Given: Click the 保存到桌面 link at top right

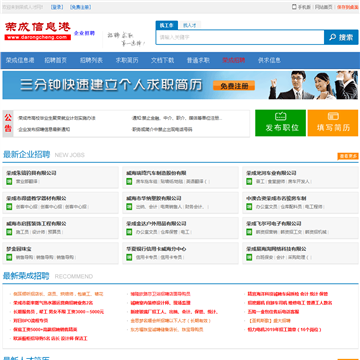Looking at the screenshot, I should pyautogui.click(x=348, y=7).
